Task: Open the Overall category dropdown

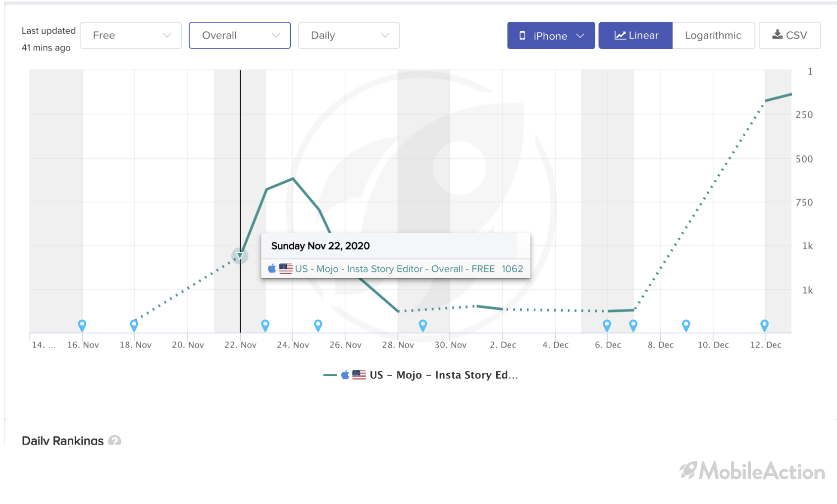Action: [240, 36]
